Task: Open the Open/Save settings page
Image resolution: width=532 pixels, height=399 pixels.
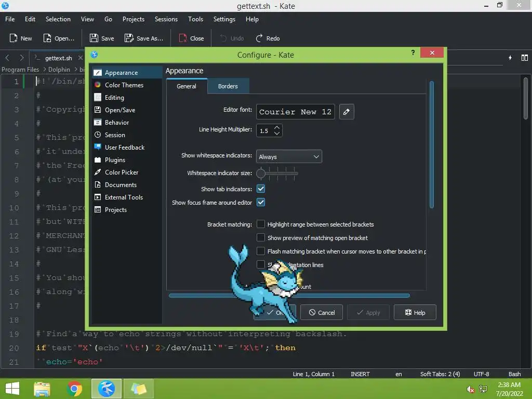Action: coord(127,110)
